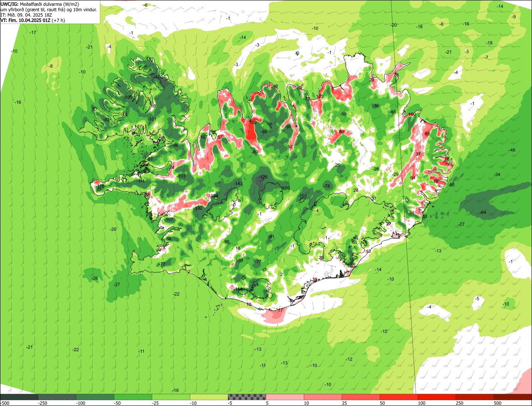Click the -250 to -100 legend color swatch

point(57,397)
